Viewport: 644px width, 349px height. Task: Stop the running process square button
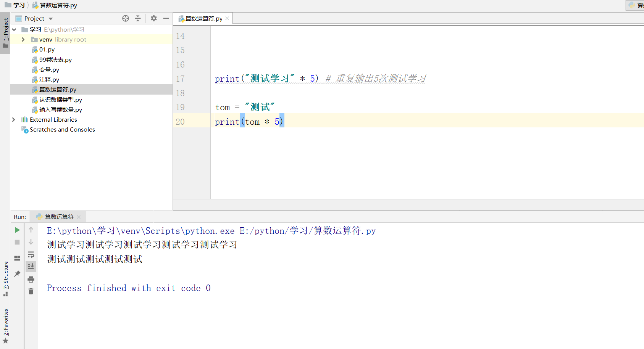coord(17,242)
